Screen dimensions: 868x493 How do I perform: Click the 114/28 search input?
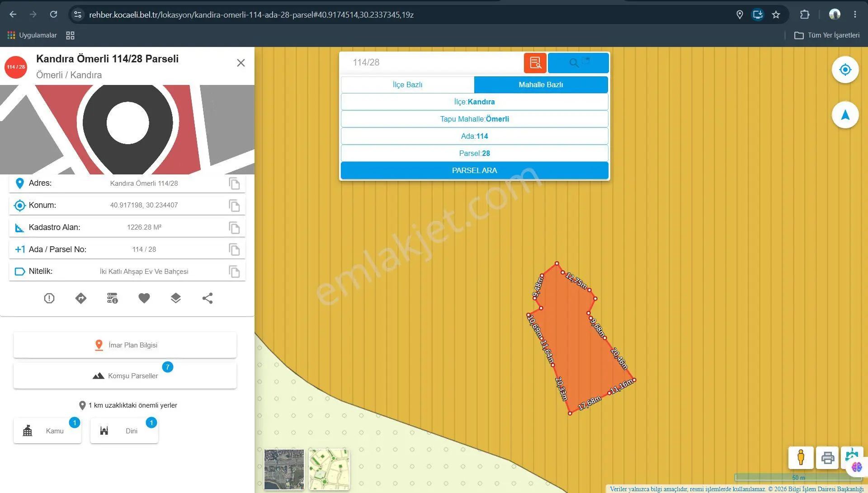[x=432, y=62]
